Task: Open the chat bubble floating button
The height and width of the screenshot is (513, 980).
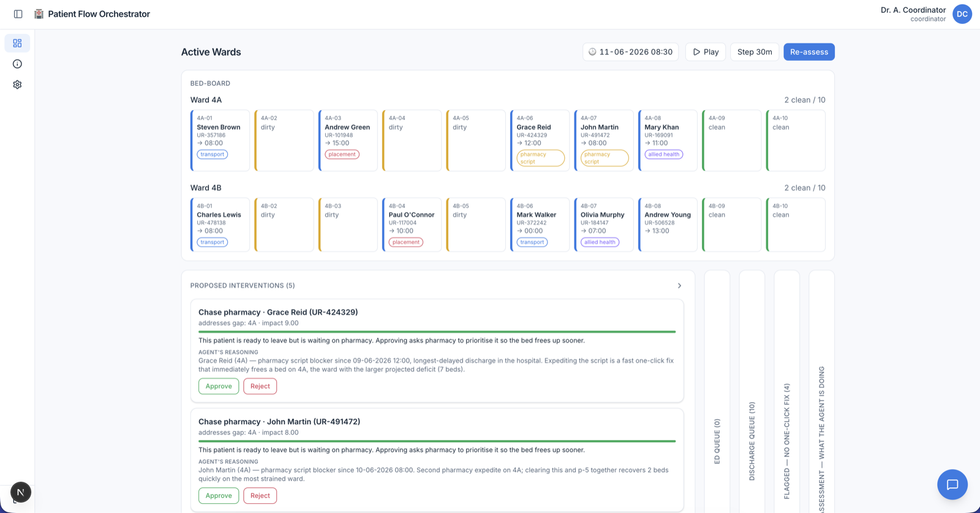Action: coord(952,485)
